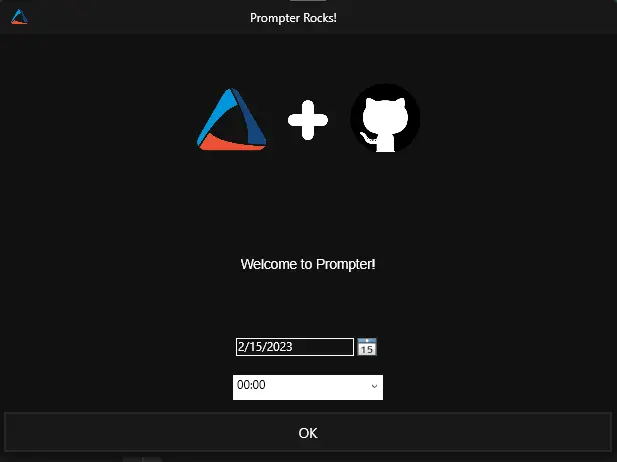Open the calendar date picker icon

[367, 347]
